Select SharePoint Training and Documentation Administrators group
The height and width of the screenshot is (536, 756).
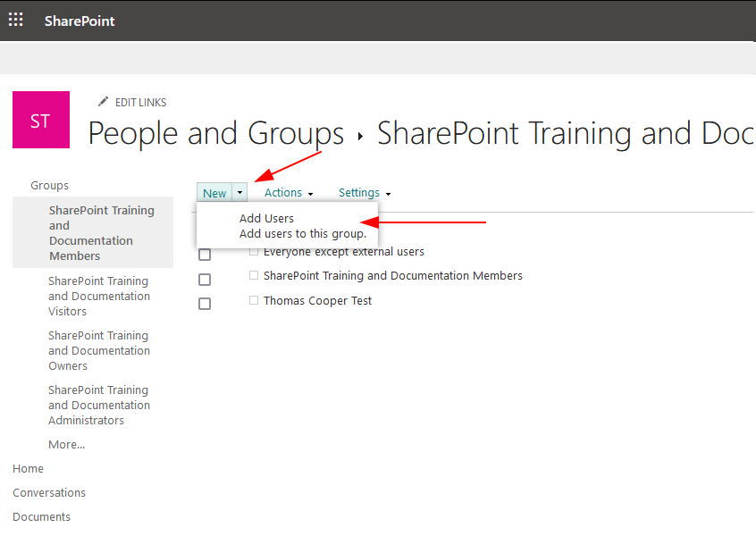(99, 405)
